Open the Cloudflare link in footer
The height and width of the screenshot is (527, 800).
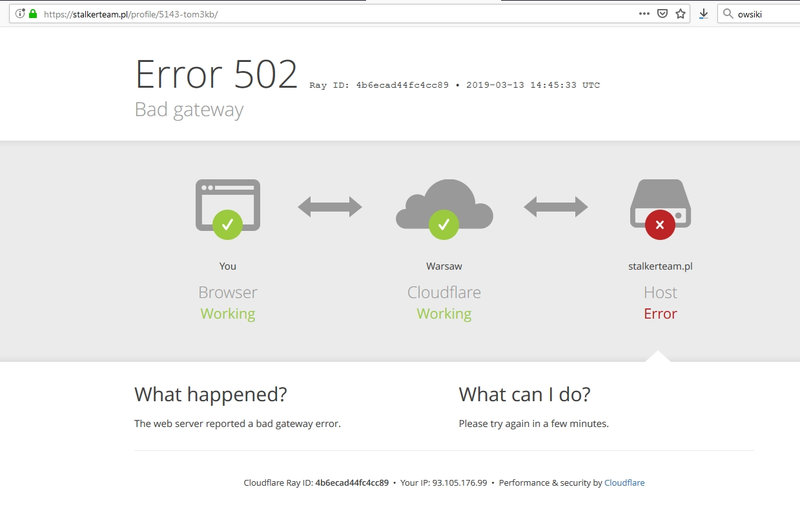coord(624,483)
